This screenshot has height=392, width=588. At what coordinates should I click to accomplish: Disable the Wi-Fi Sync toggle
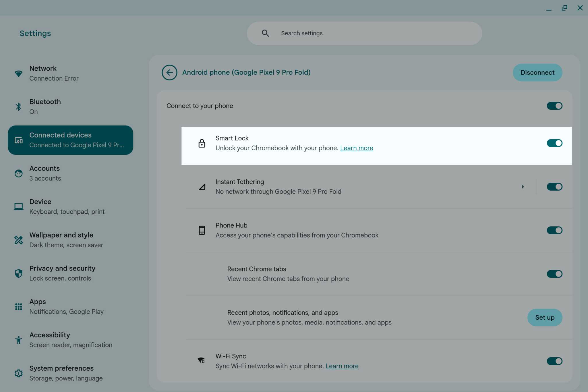[554, 361]
